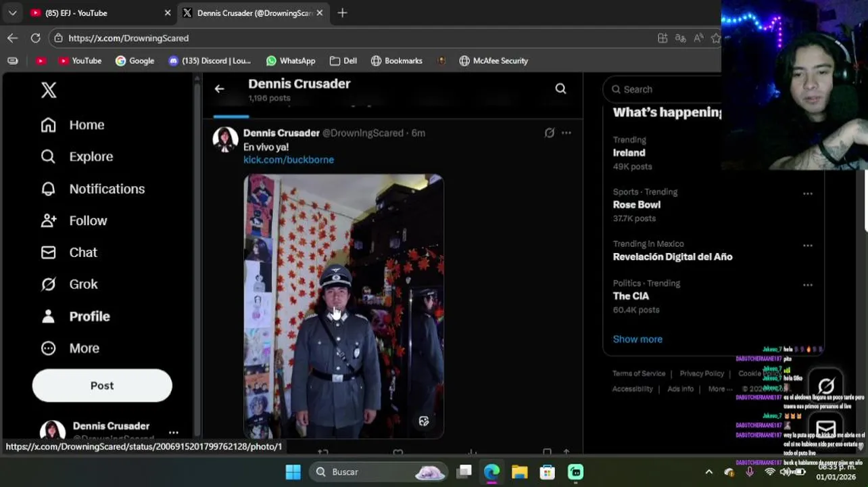Open Microsoft Store from taskbar
Screen dimensions: 868x487
click(x=547, y=472)
